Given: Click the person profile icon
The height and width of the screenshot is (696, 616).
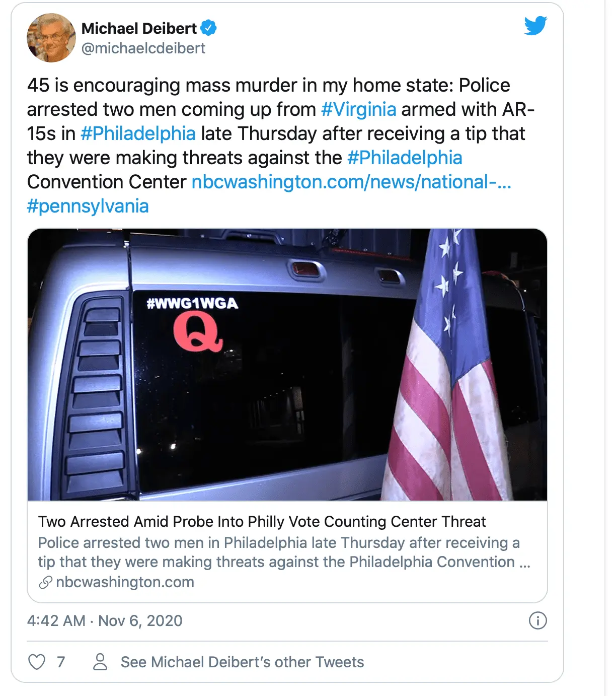Looking at the screenshot, I should coord(100,662).
